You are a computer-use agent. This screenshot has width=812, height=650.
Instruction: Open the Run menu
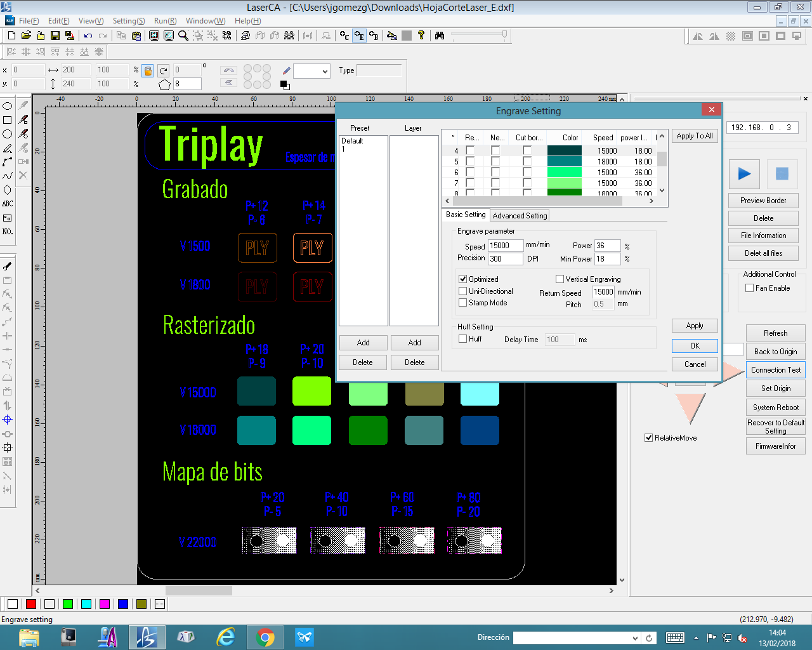[x=166, y=21]
